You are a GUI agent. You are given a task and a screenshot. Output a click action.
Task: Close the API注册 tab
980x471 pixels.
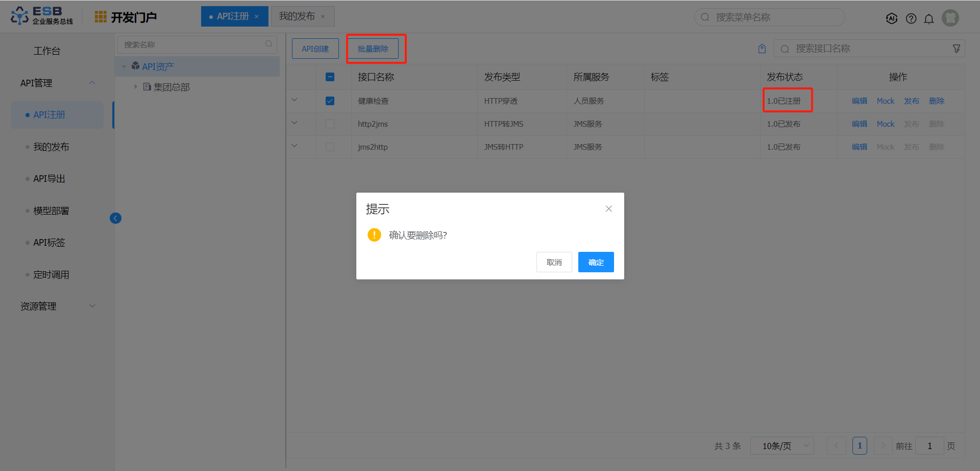pyautogui.click(x=256, y=17)
